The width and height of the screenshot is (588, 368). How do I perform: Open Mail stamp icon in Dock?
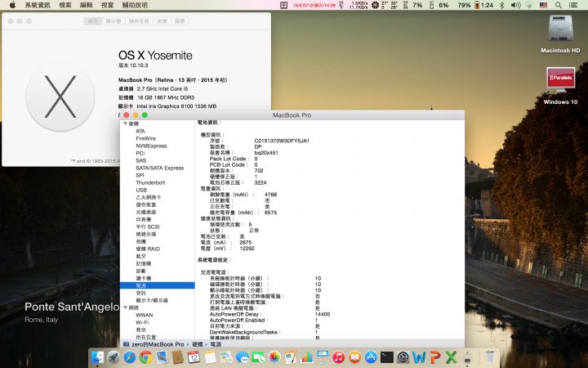(x=162, y=357)
